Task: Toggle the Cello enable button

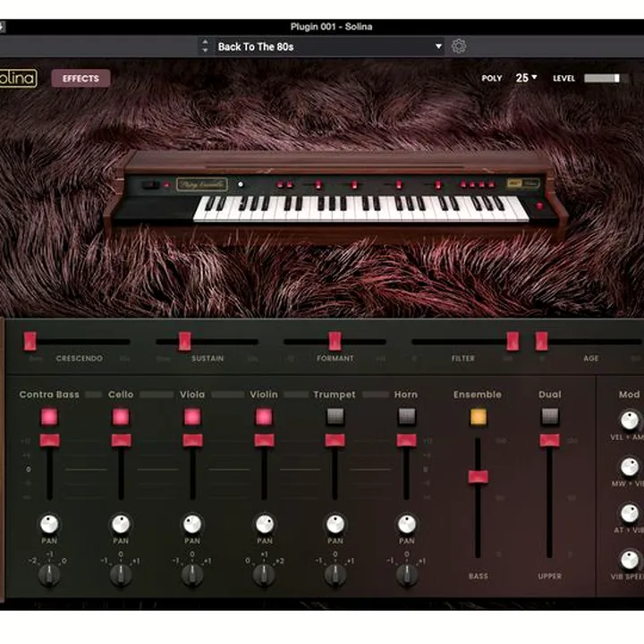Action: pyautogui.click(x=121, y=417)
